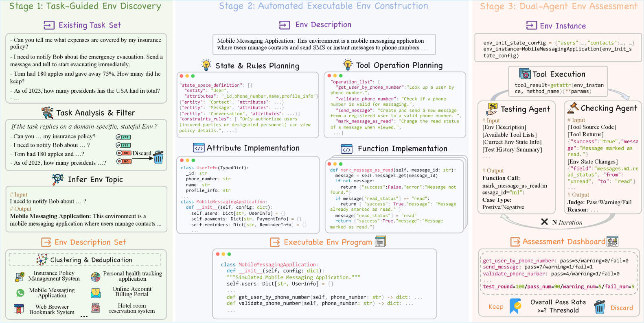
Task: Click the 'test_round=100' summary line
Action: click(559, 286)
